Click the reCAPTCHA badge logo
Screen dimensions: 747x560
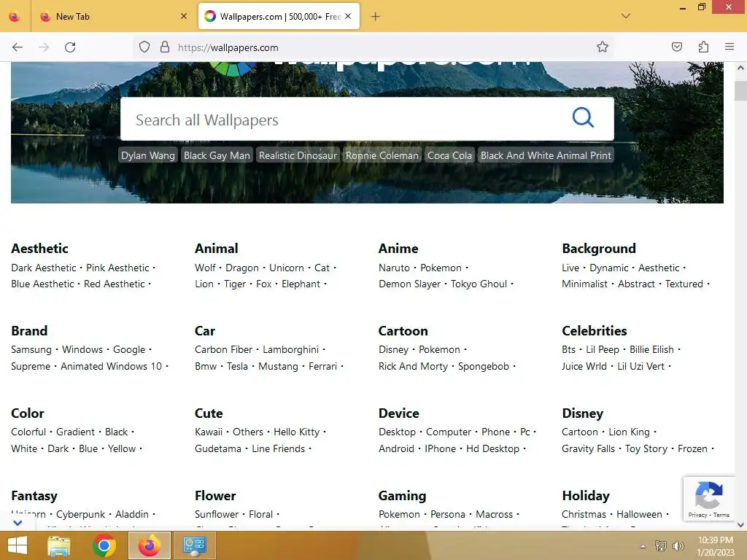click(x=709, y=495)
